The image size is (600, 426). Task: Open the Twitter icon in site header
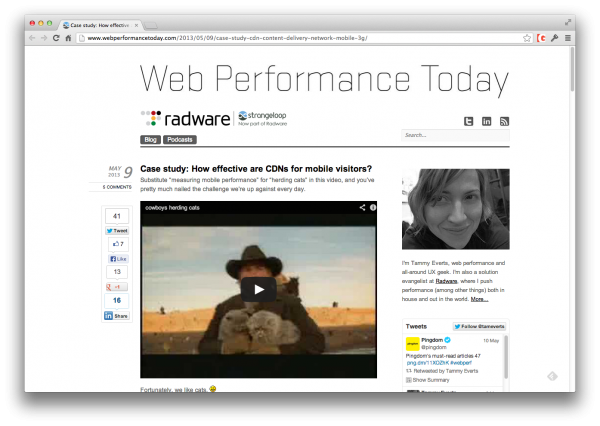click(468, 121)
